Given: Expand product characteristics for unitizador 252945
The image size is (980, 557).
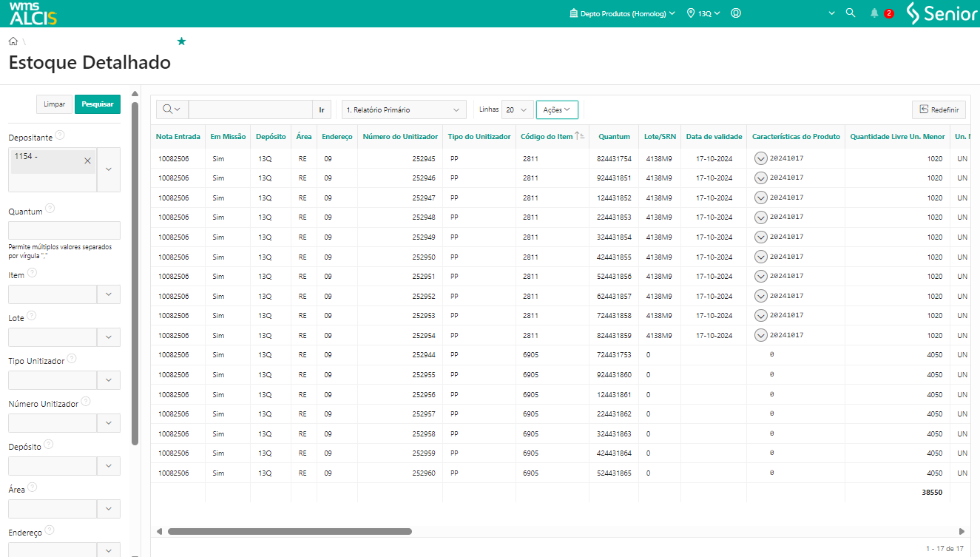Looking at the screenshot, I should [x=760, y=158].
